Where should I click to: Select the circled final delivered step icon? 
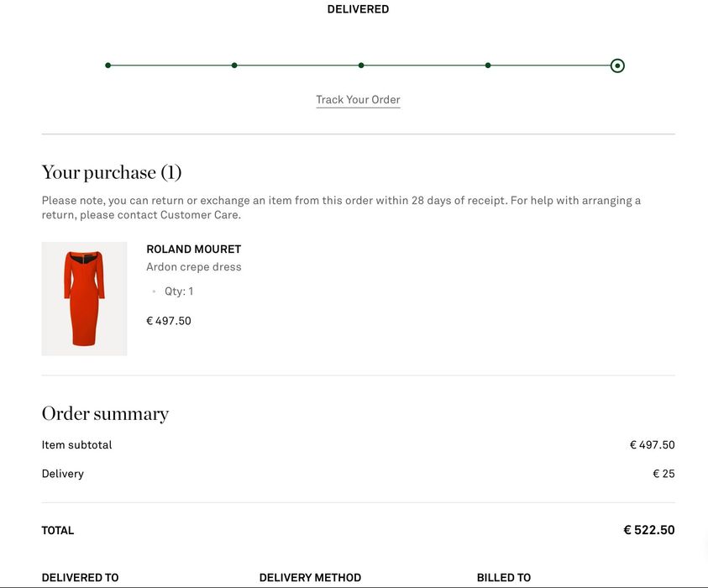pyautogui.click(x=617, y=66)
